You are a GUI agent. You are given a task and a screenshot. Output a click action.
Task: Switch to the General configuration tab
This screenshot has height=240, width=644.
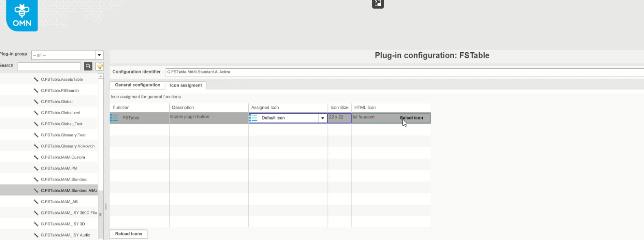click(137, 85)
